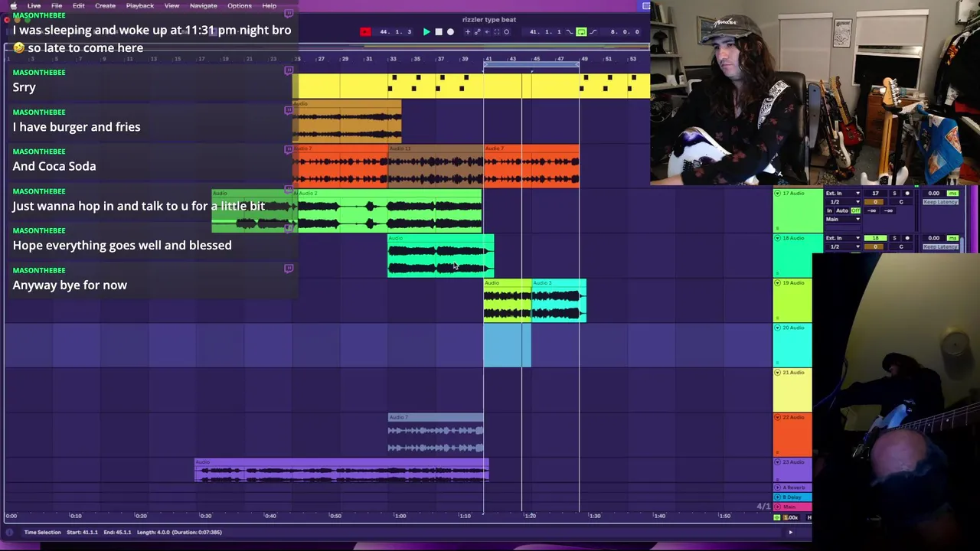Screen dimensions: 980x551
Task: Open the Create menu
Action: [105, 5]
